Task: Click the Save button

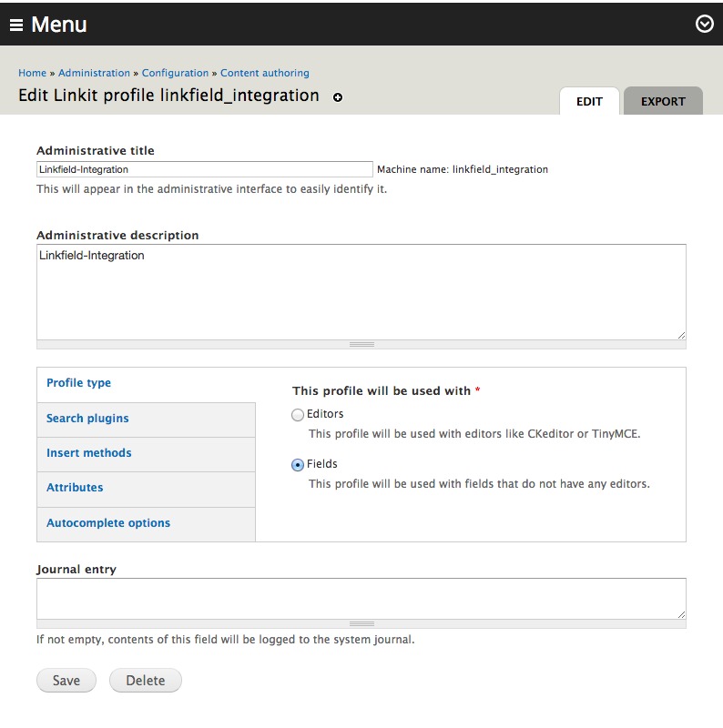Action: click(65, 679)
